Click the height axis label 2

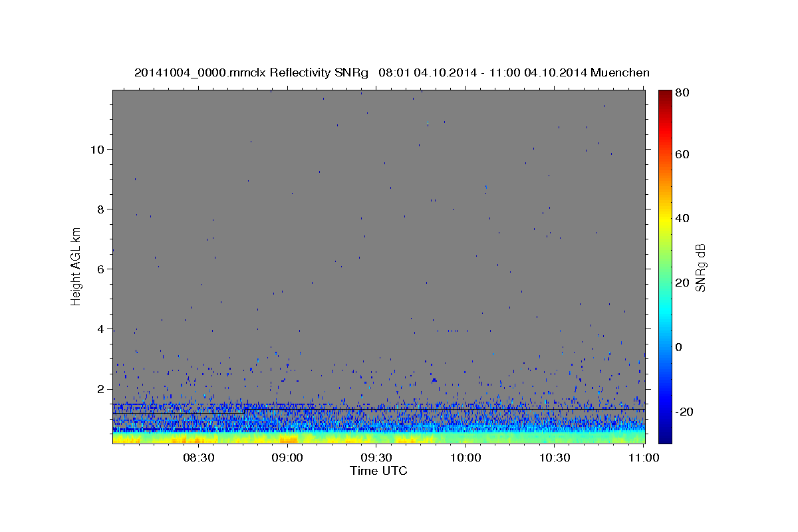[100, 389]
